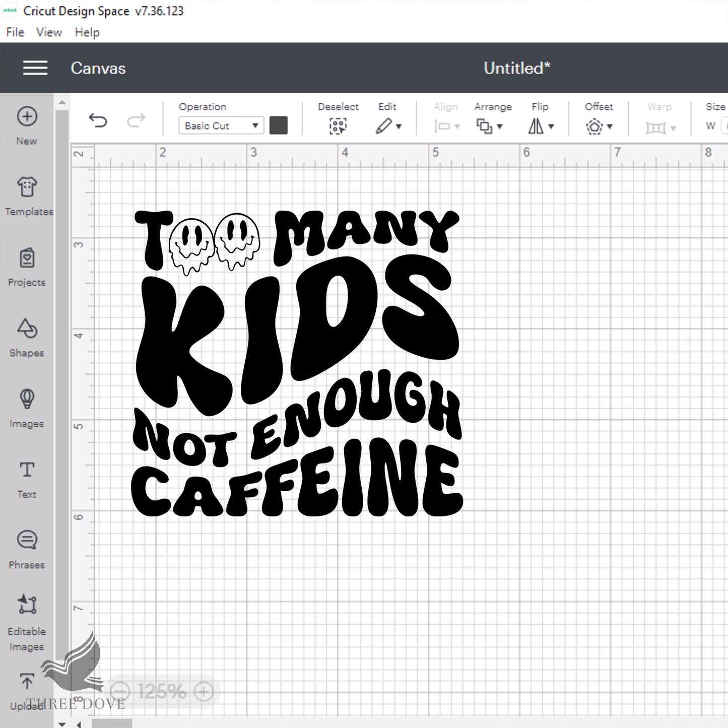Select the Text tool
The width and height of the screenshot is (728, 728).
(27, 479)
